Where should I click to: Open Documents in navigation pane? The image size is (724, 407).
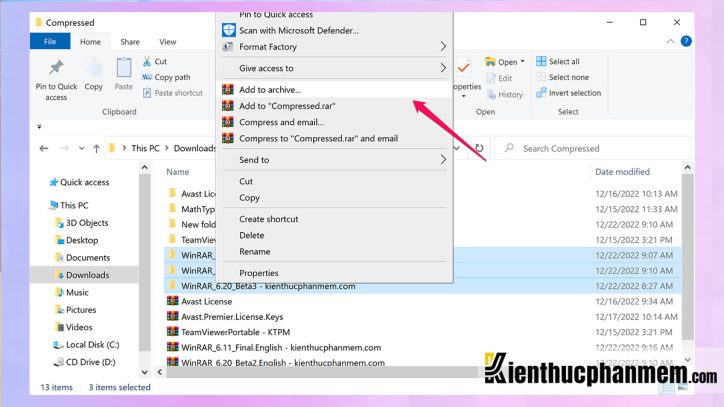pos(82,257)
